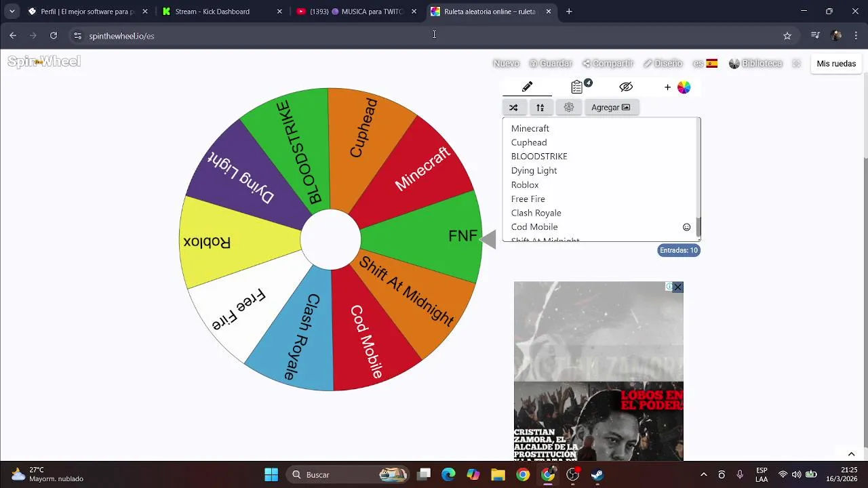View site information icon in address bar
The width and height of the screenshot is (868, 488).
tap(77, 36)
